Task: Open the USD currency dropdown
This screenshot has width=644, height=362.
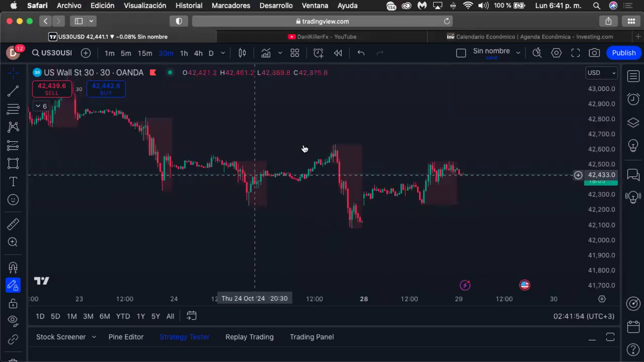Action: (x=601, y=73)
